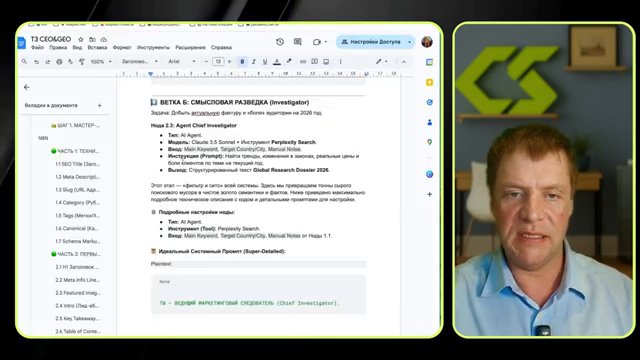Undo the last action

(36, 62)
